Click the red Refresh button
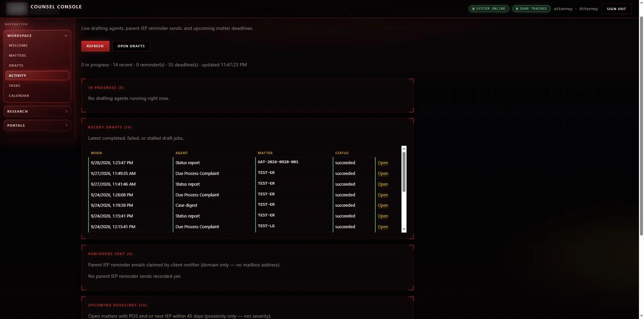This screenshot has width=644, height=319. coord(95,46)
